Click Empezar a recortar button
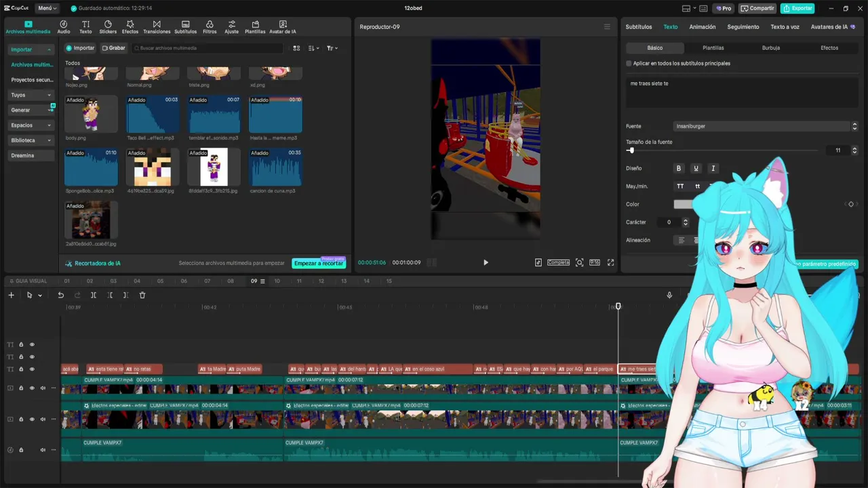Image resolution: width=868 pixels, height=488 pixels. (319, 263)
